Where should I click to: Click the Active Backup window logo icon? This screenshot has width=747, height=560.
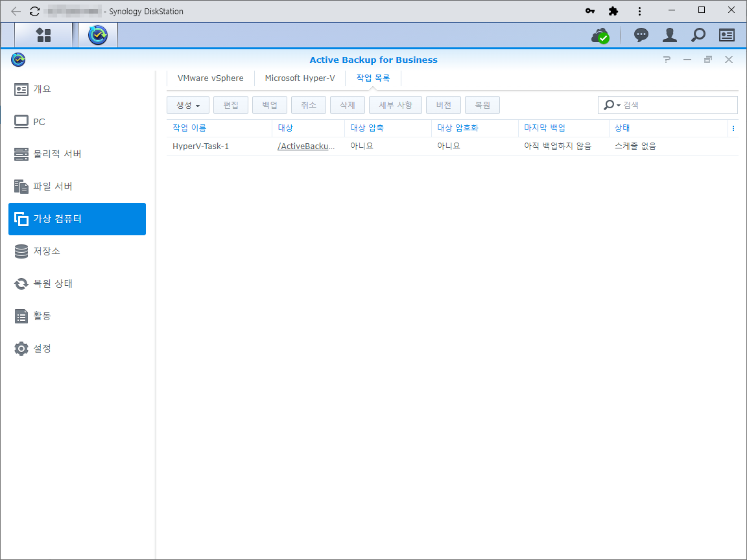(x=18, y=60)
